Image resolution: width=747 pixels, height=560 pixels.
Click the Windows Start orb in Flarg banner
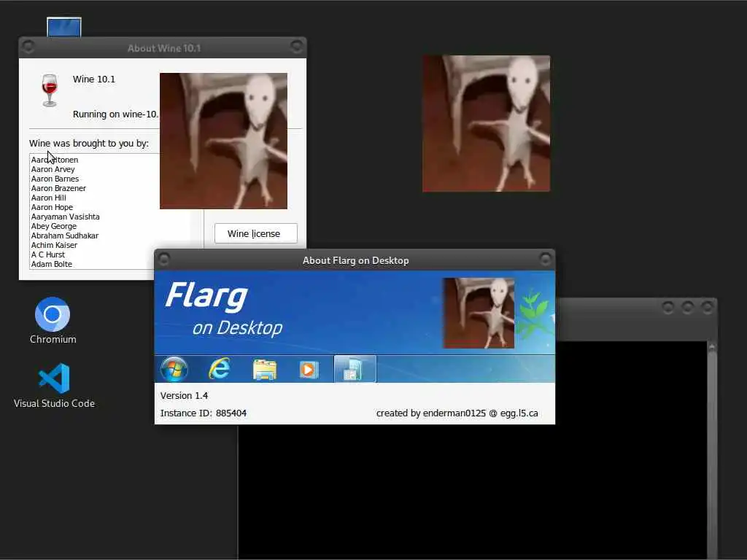[174, 369]
